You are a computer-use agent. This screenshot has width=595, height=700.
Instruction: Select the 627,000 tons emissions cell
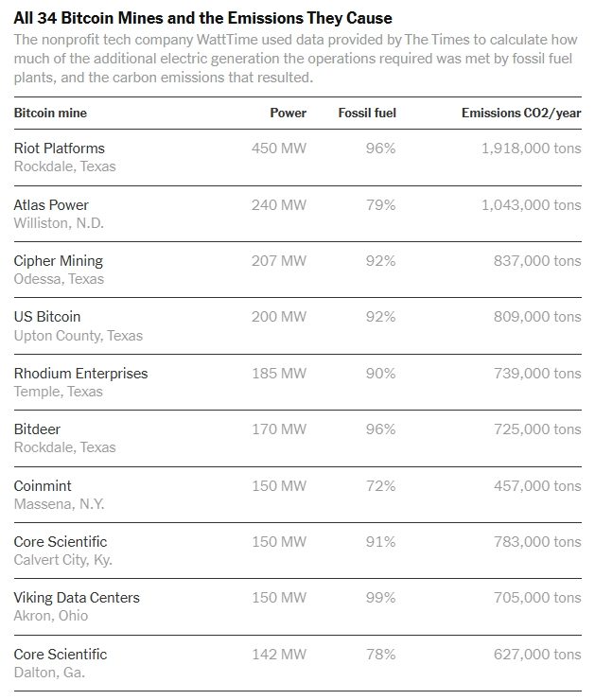(x=536, y=654)
